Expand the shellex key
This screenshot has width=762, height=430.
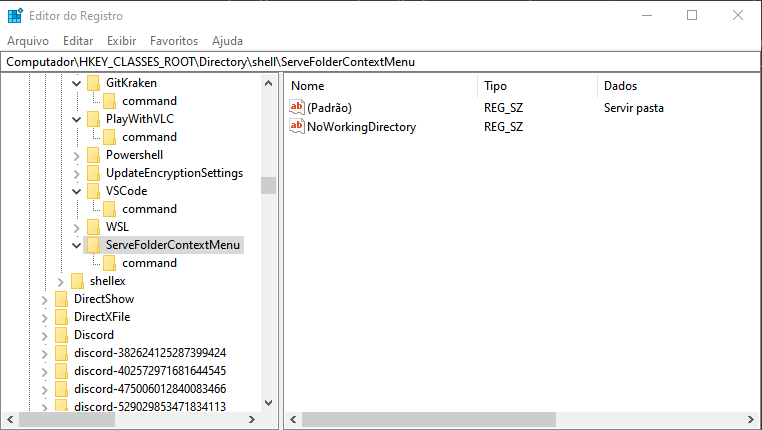point(60,281)
